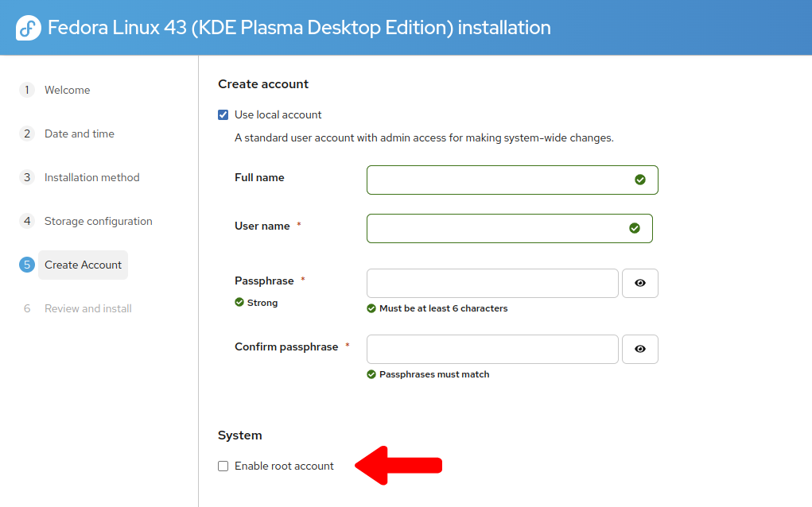Reveal the Confirm passphrase with the eye icon

pos(640,350)
